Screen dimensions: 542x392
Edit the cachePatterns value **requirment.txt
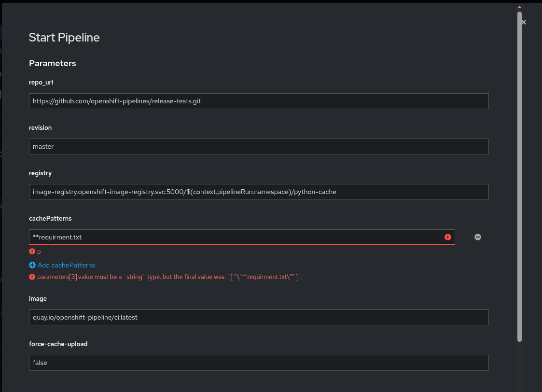click(236, 237)
